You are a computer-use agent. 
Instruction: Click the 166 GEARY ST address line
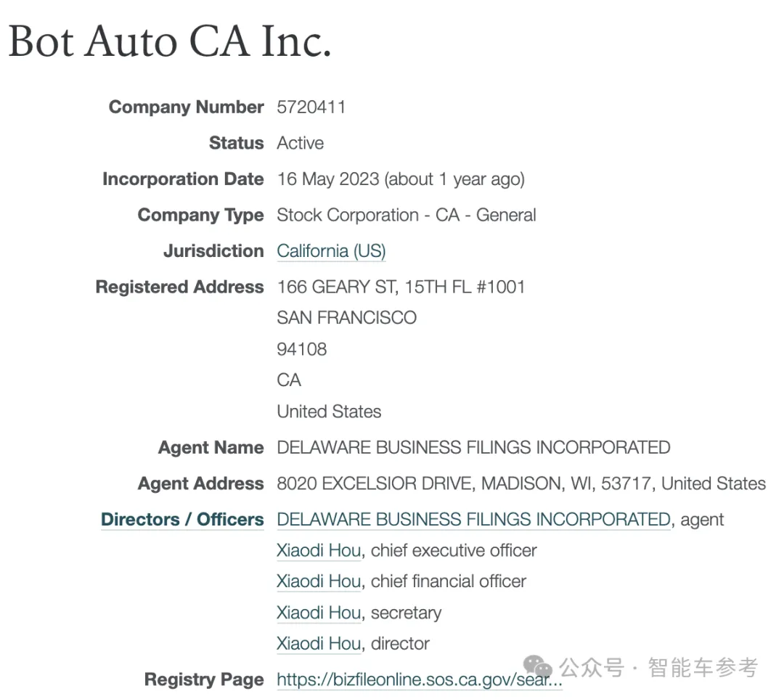[401, 287]
